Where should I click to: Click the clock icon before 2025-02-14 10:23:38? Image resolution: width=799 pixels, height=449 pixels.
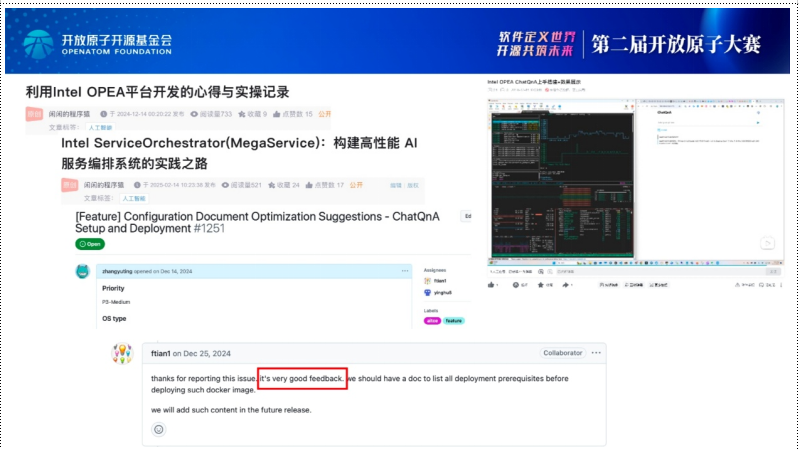pyautogui.click(x=137, y=185)
